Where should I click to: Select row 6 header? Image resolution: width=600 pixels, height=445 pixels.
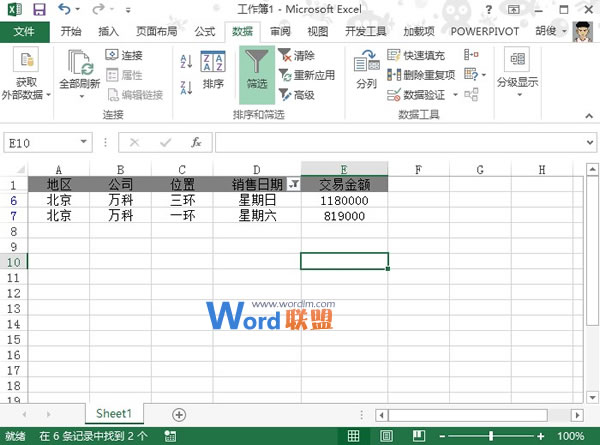click(x=14, y=200)
